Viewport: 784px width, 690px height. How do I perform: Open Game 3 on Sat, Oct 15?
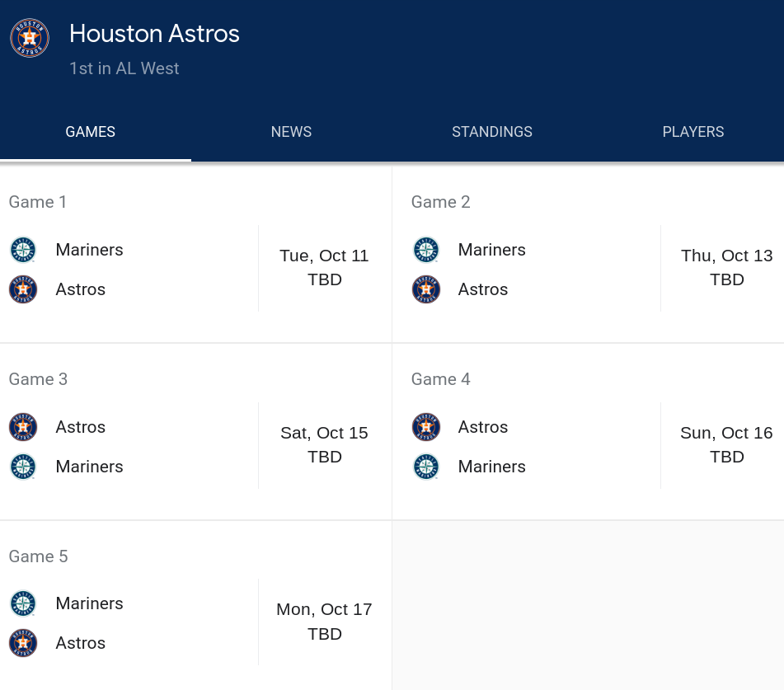tap(324, 445)
